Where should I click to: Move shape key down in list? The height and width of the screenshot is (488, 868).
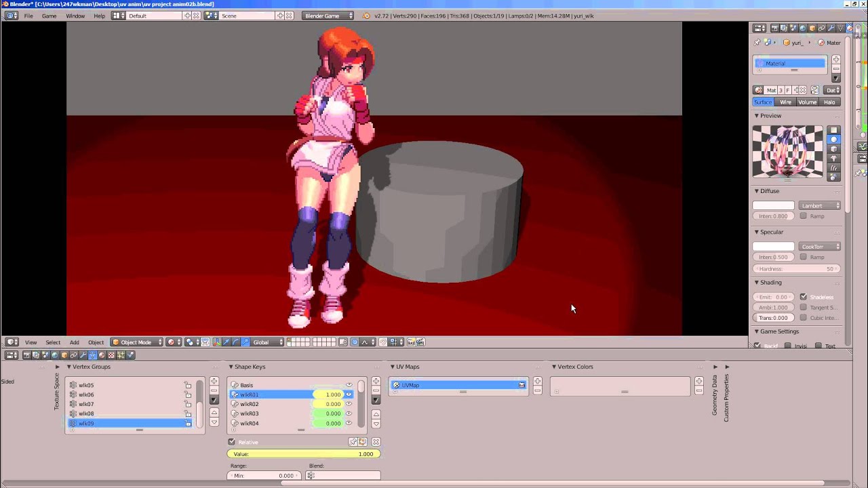(376, 424)
